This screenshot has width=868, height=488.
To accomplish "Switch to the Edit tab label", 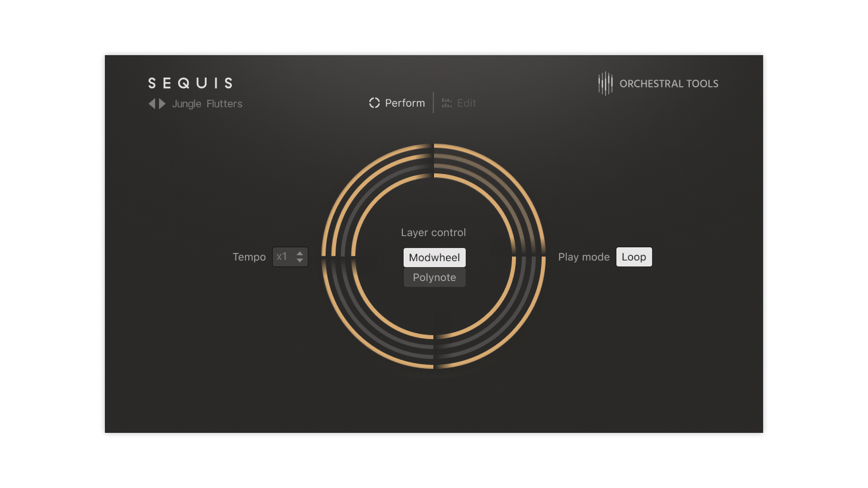I will point(467,103).
